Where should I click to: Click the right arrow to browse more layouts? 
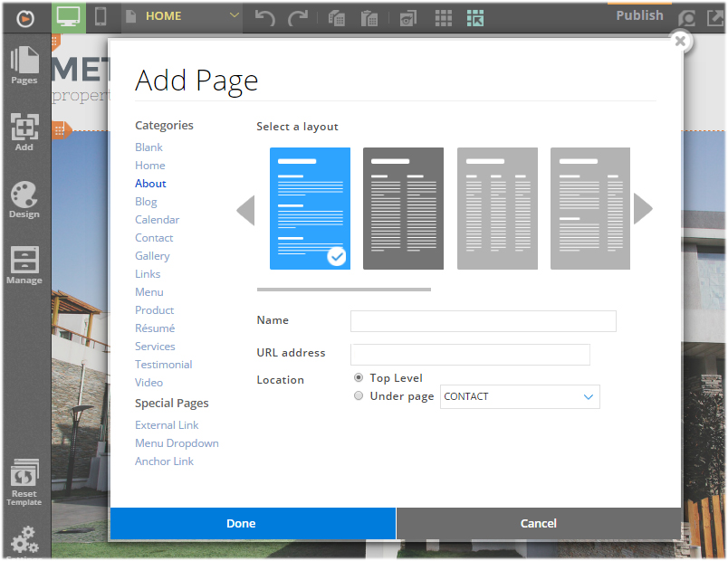[x=643, y=209]
